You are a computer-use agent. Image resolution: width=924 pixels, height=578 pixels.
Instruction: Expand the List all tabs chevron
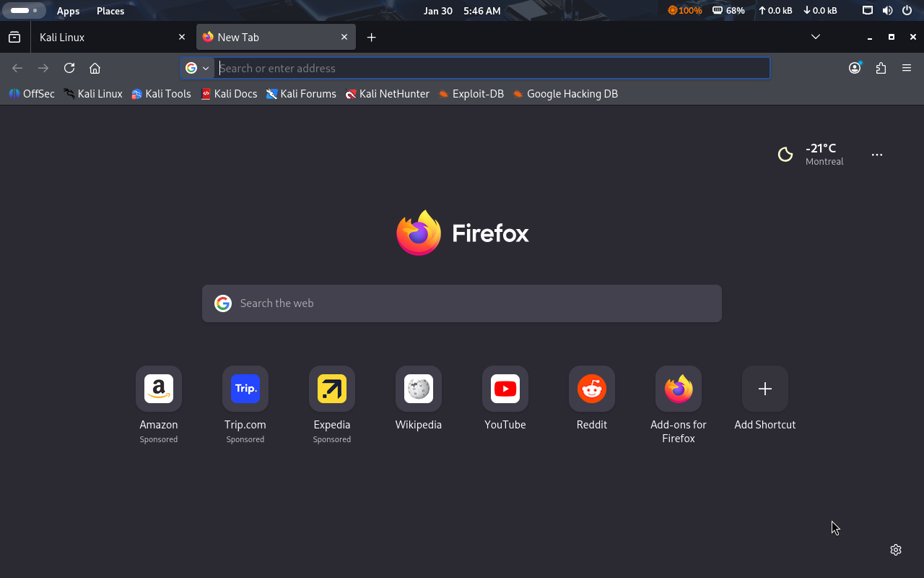pyautogui.click(x=816, y=37)
